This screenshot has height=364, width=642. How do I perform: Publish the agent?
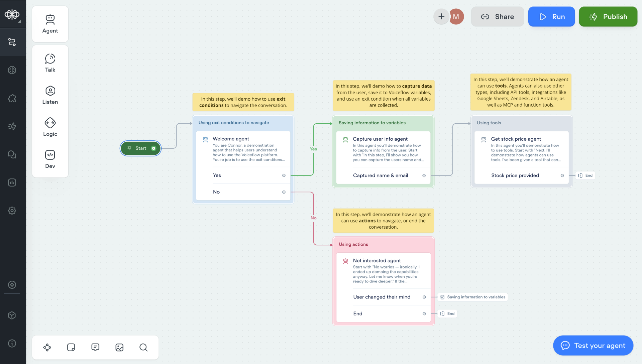click(x=608, y=17)
